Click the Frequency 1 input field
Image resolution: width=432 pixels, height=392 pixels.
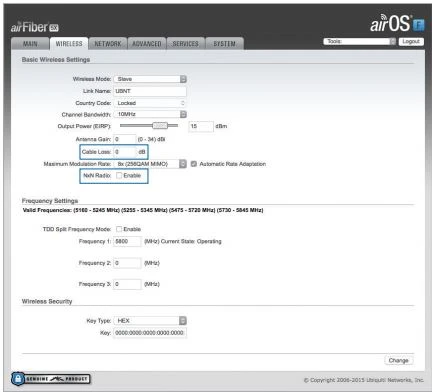[x=127, y=241]
